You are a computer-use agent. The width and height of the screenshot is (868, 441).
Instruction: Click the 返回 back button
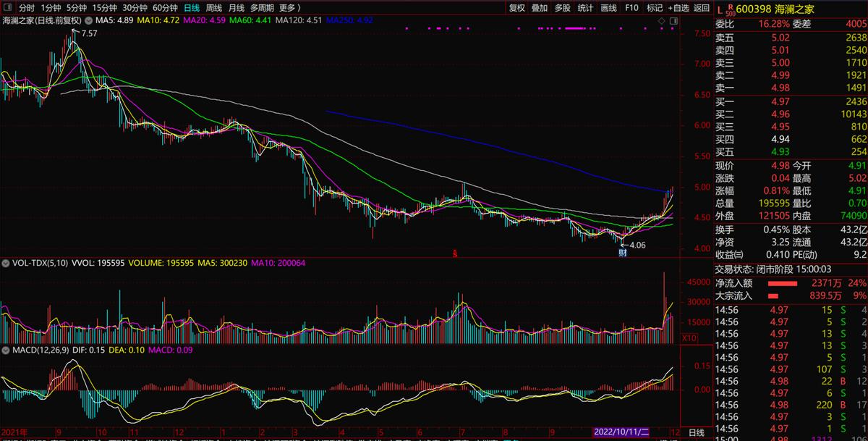click(x=702, y=8)
